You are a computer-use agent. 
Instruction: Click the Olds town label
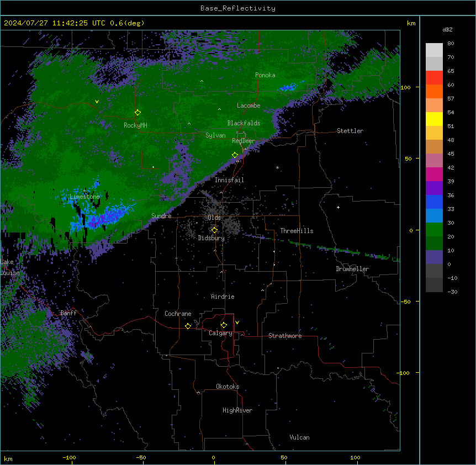214,218
